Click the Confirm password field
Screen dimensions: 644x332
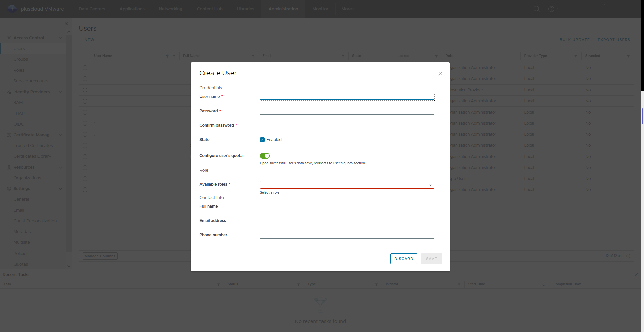pos(347,125)
